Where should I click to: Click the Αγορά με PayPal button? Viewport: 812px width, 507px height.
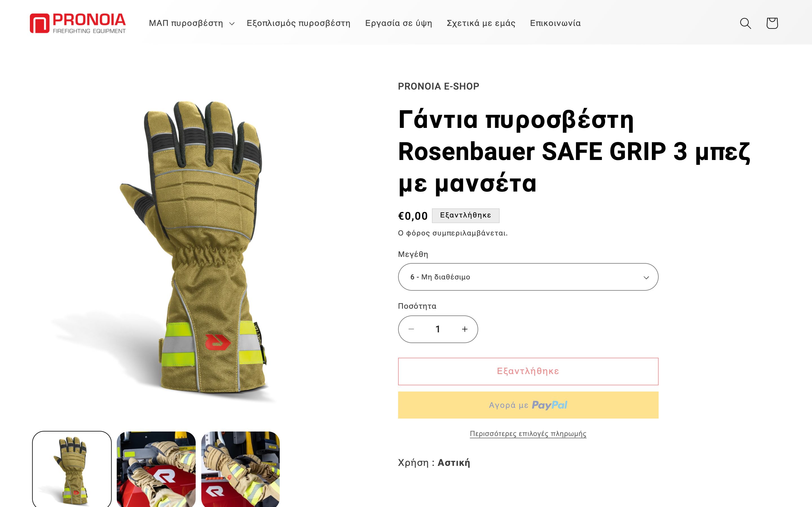[x=528, y=405]
